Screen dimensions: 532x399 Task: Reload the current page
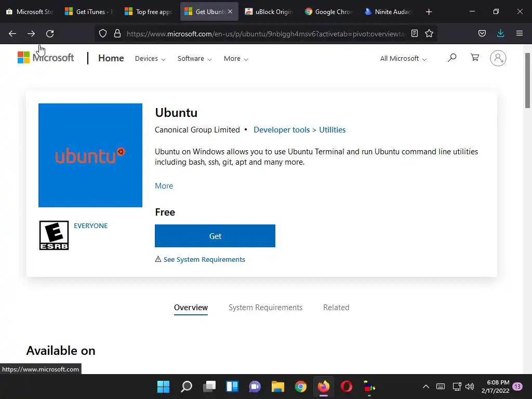(50, 34)
